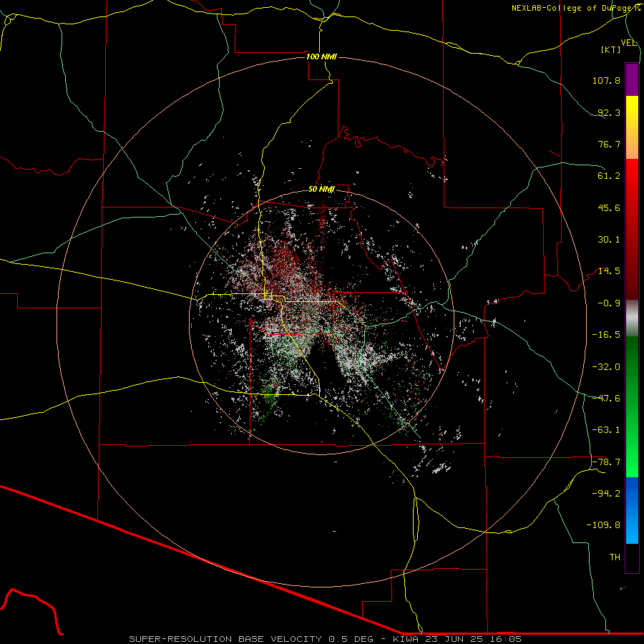The height and width of the screenshot is (644, 644).
Task: Click the NEXLAB-College of DuPage credit text
Action: (x=575, y=8)
